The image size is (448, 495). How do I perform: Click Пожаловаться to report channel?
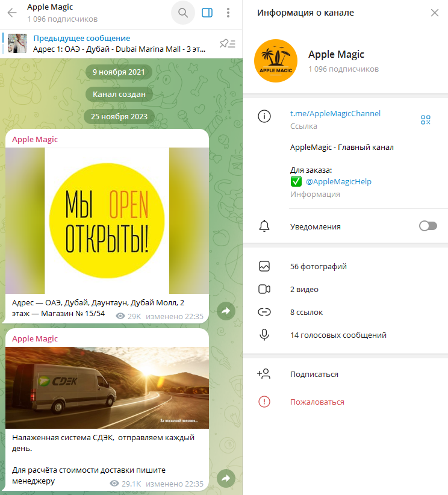(x=317, y=402)
